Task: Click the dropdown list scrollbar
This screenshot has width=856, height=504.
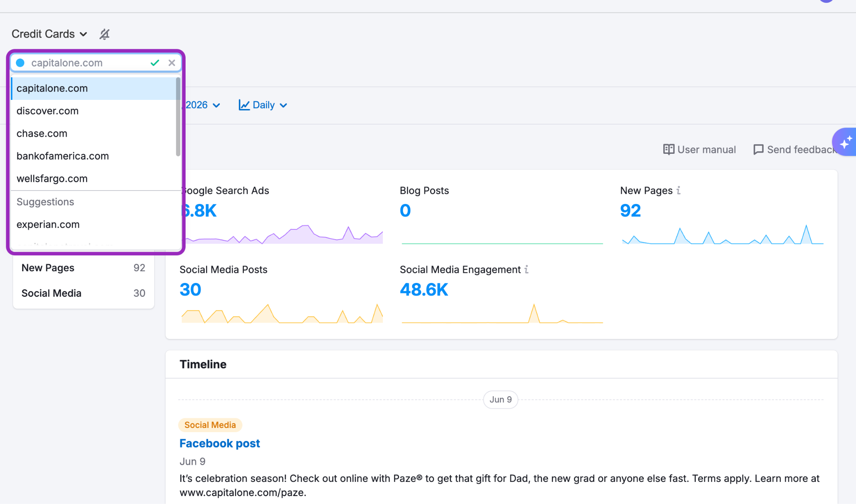Action: point(178,117)
